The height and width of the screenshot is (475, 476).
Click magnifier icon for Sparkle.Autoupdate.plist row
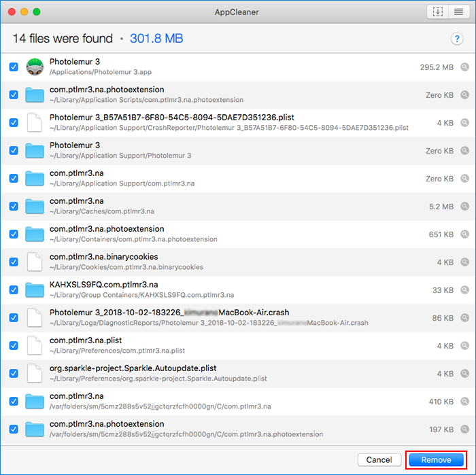click(464, 373)
